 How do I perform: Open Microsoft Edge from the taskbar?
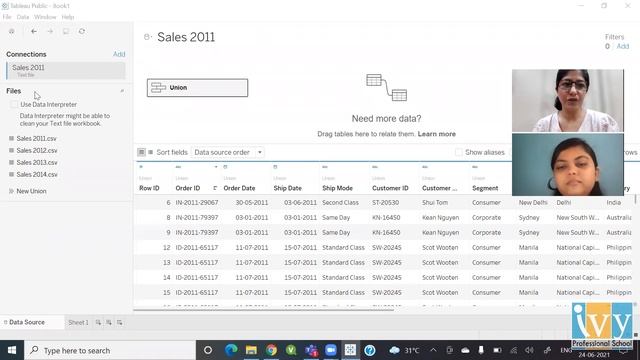231,350
